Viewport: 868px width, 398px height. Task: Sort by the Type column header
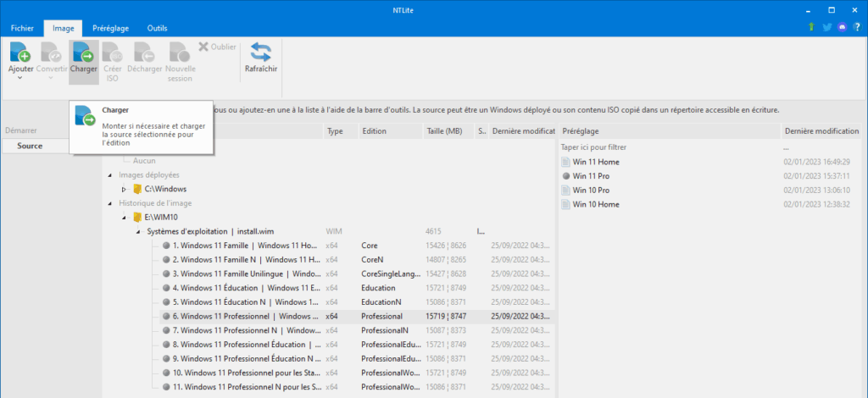[341, 131]
